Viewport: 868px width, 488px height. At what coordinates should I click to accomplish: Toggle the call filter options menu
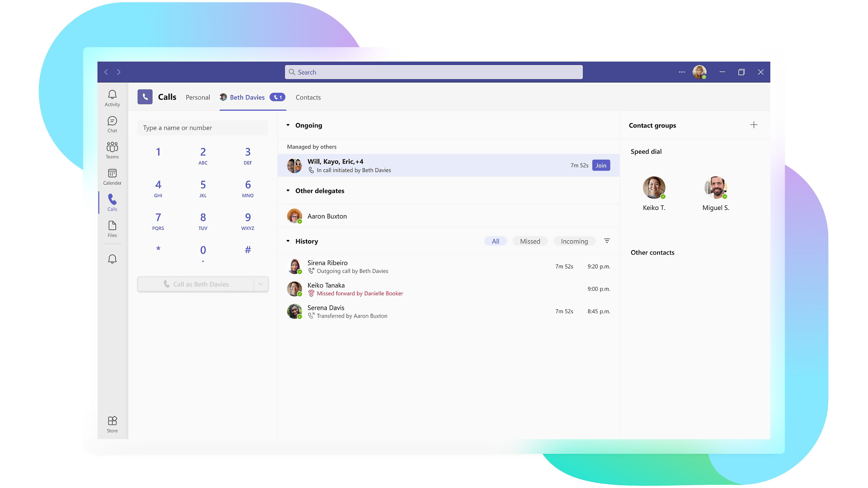tap(608, 241)
